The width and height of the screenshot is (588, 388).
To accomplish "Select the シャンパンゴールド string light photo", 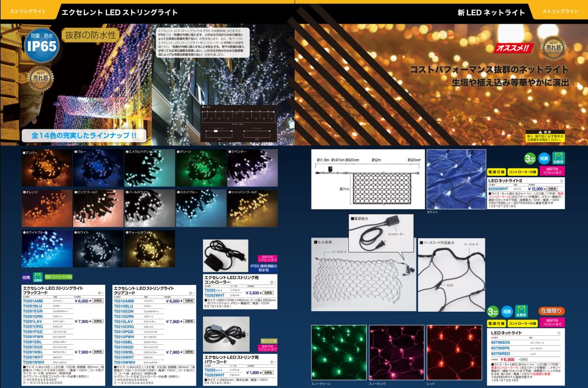I will 252,208.
